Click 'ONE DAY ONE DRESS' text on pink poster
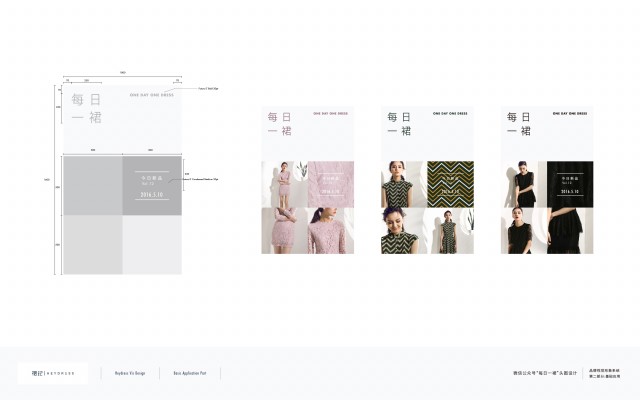 pos(331,113)
